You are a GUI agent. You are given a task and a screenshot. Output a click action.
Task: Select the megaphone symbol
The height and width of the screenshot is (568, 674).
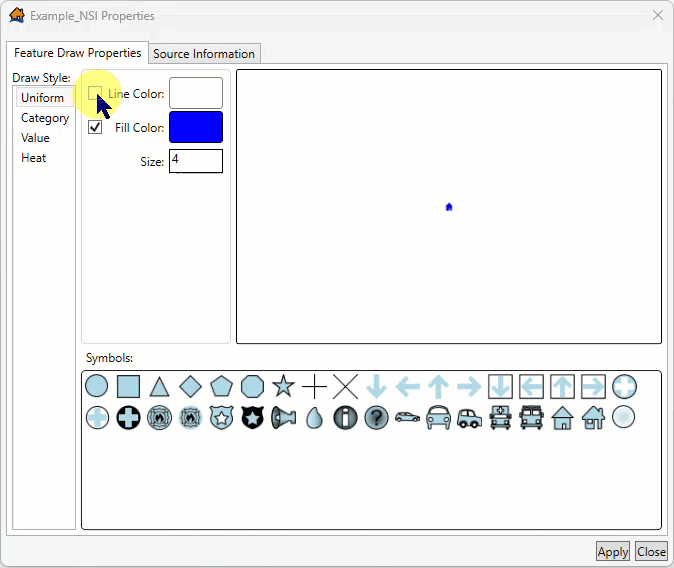284,418
